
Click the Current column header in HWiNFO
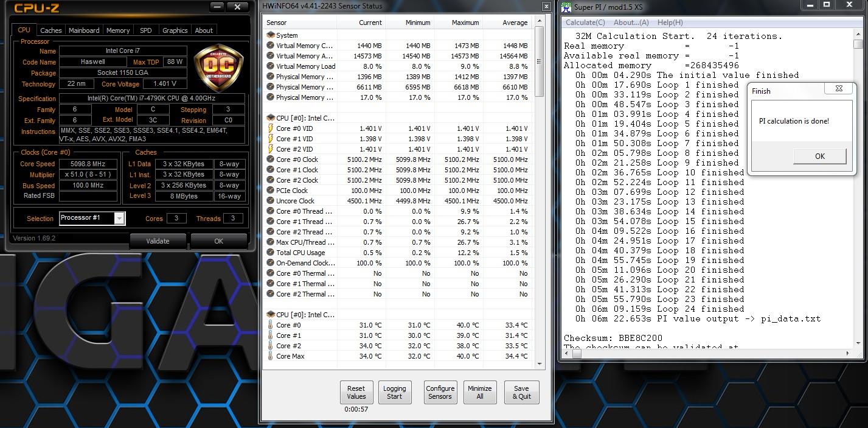click(x=360, y=23)
